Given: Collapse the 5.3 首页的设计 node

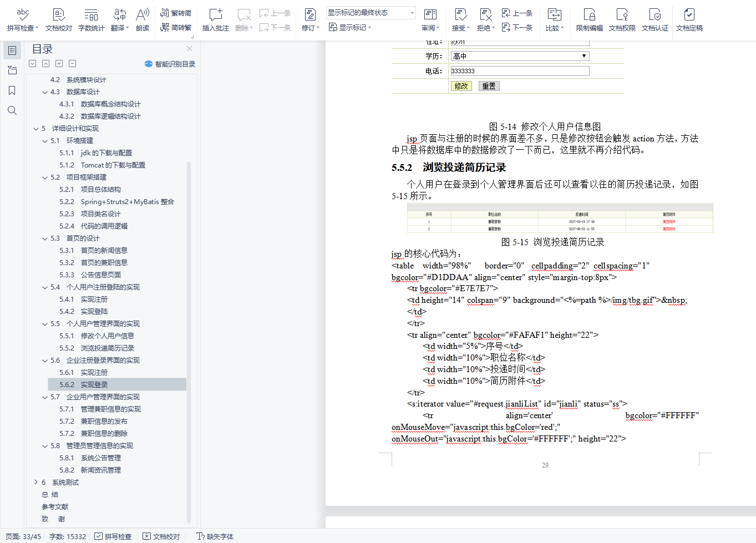Looking at the screenshot, I should (x=45, y=238).
